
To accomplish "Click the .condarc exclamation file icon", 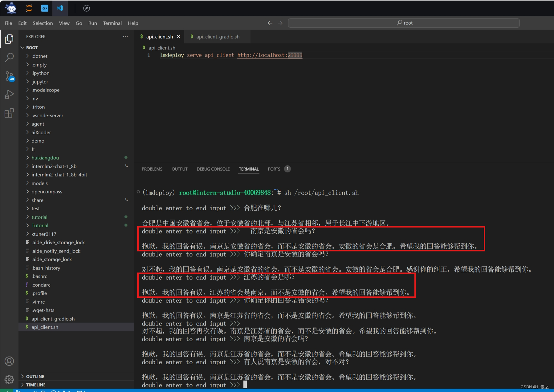I will tap(27, 285).
